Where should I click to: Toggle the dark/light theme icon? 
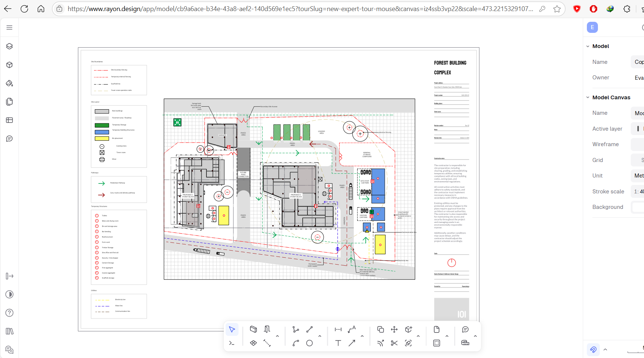point(10,294)
